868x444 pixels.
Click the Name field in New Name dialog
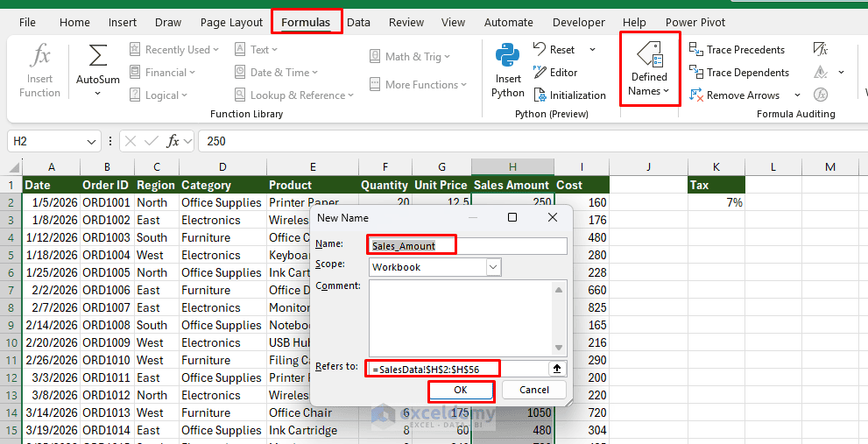click(468, 246)
